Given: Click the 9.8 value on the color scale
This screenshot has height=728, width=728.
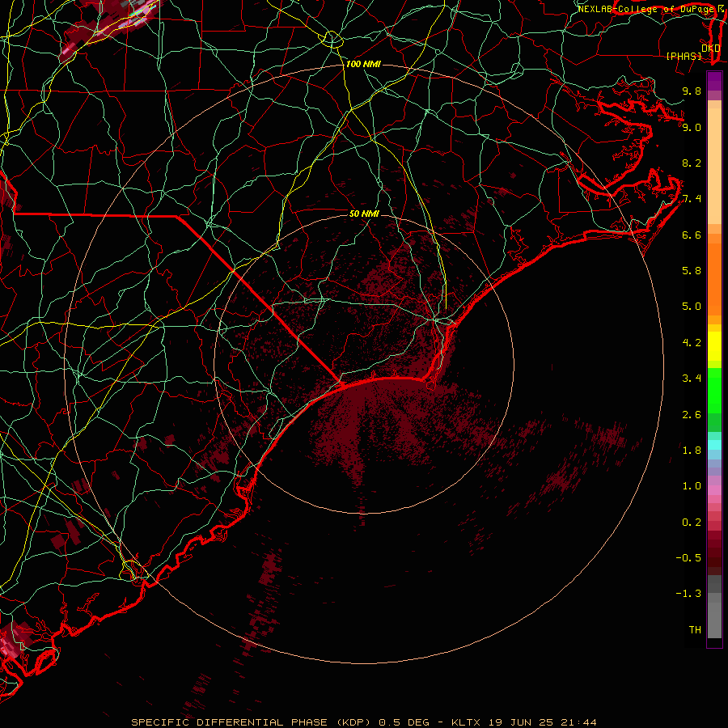Looking at the screenshot, I should pyautogui.click(x=692, y=91).
